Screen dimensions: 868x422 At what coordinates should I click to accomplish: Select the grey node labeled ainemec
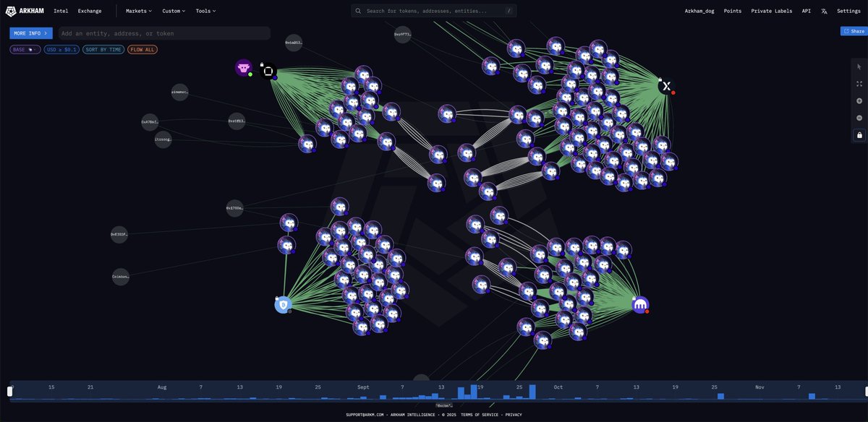[179, 92]
